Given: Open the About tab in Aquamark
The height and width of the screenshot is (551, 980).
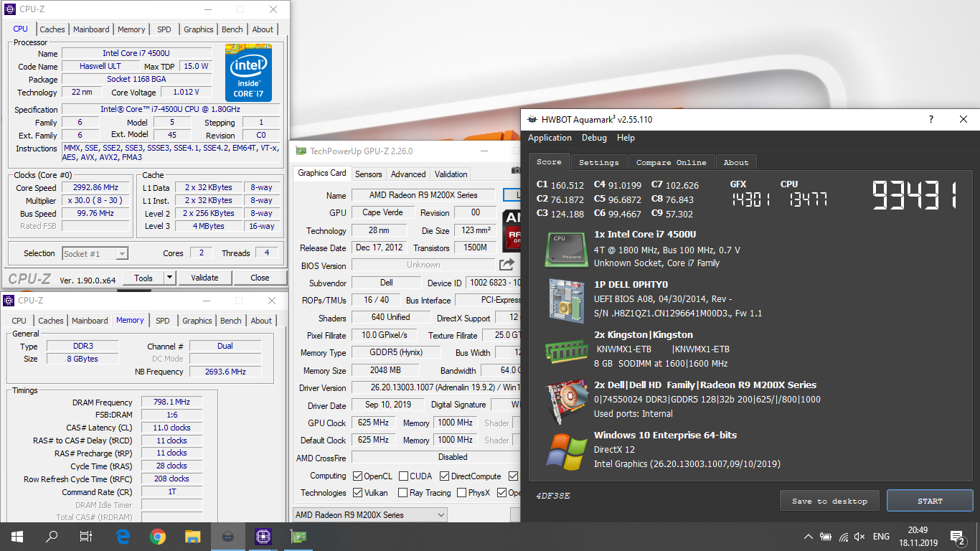Looking at the screenshot, I should [735, 162].
